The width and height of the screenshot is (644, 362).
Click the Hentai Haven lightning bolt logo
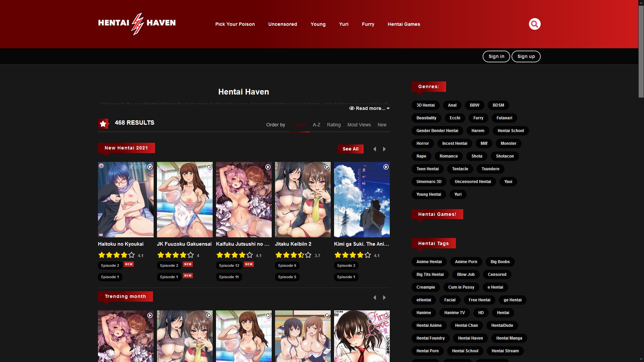[137, 24]
